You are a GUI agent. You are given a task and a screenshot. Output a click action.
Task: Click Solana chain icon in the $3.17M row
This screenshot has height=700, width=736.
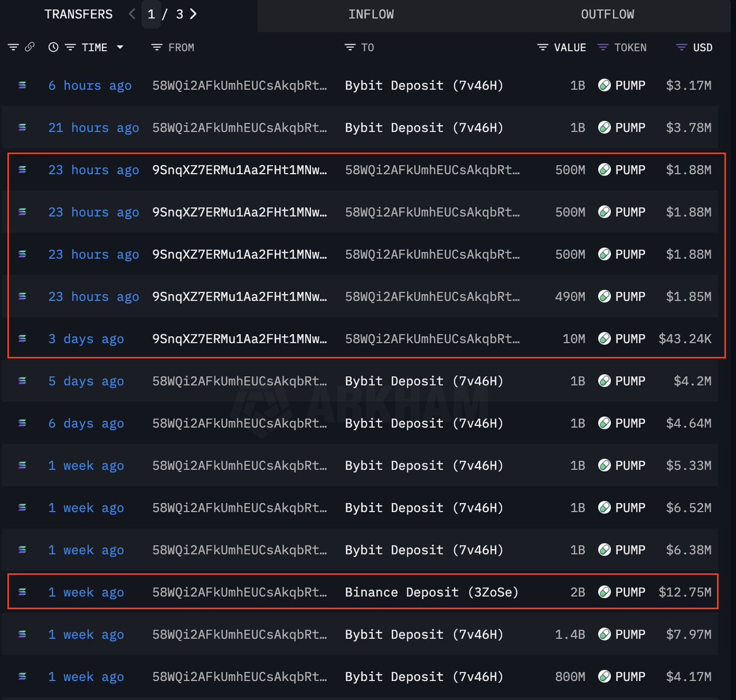pos(23,85)
